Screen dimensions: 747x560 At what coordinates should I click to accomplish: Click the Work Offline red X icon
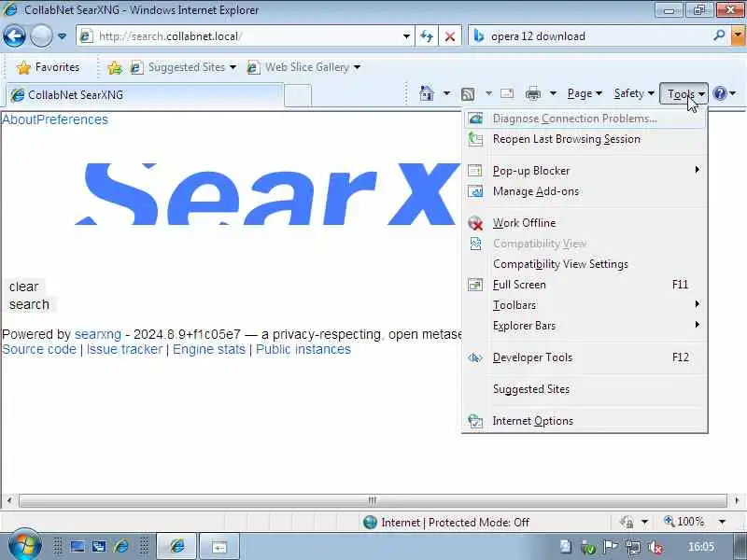pos(475,223)
